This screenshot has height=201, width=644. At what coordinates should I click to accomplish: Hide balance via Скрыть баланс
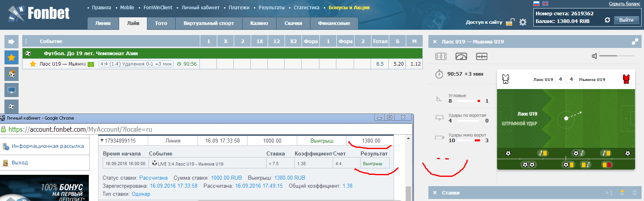(625, 4)
